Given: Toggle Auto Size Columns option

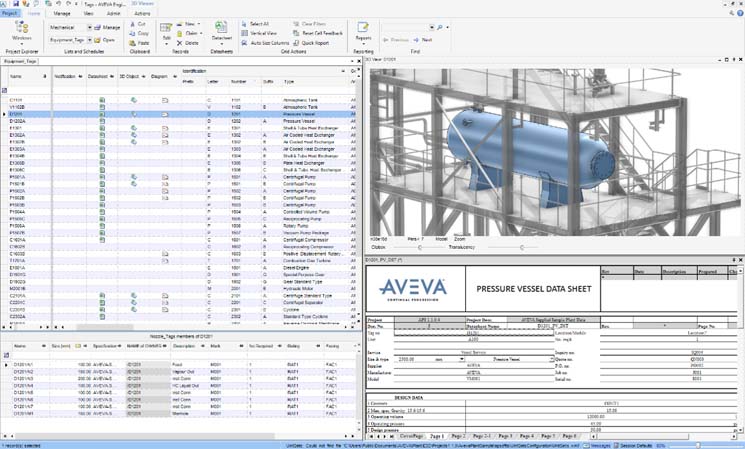Looking at the screenshot, I should point(263,43).
